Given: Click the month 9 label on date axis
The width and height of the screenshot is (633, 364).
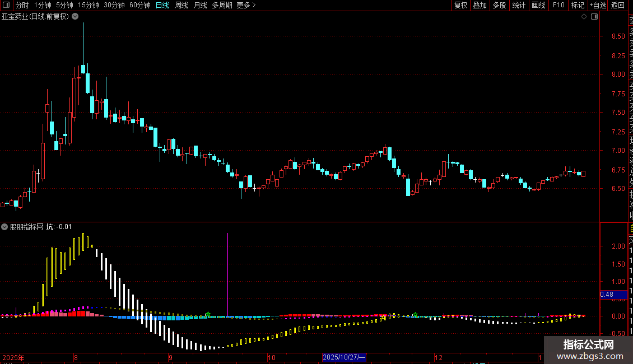Looking at the screenshot, I should point(171,357).
